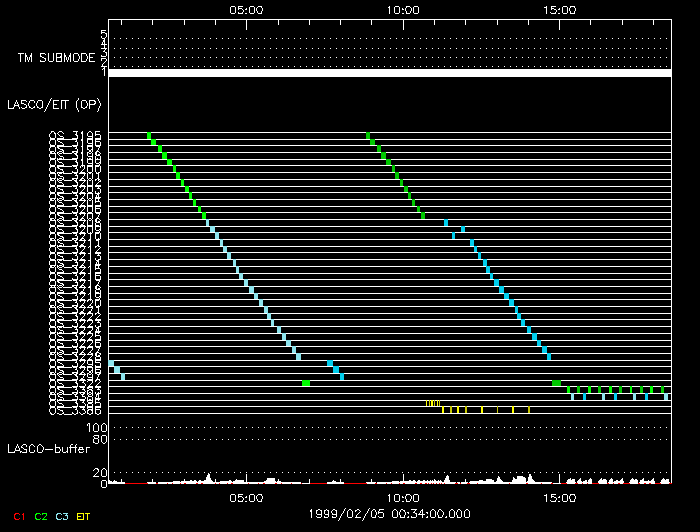Click the blue C3 legend label

pos(62,516)
